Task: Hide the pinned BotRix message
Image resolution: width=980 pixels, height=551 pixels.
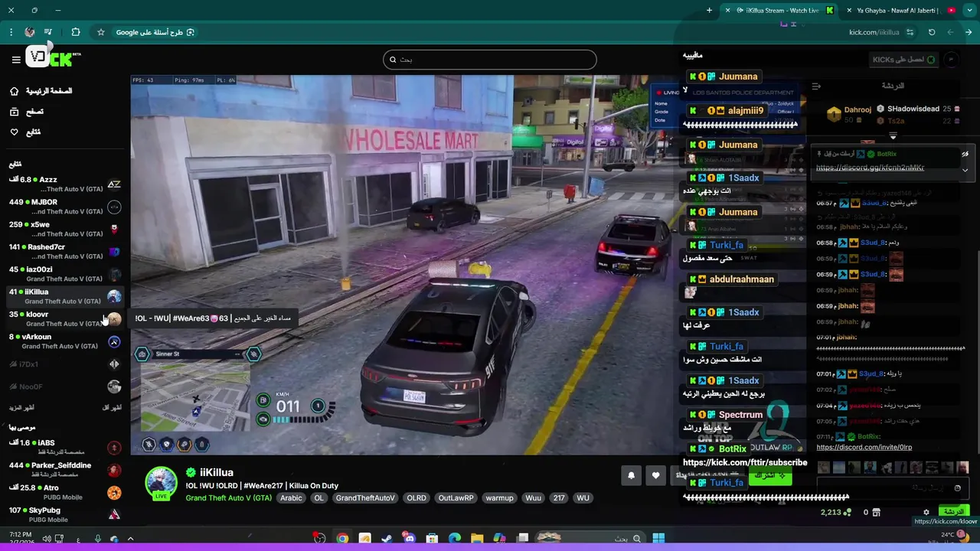Action: [965, 154]
